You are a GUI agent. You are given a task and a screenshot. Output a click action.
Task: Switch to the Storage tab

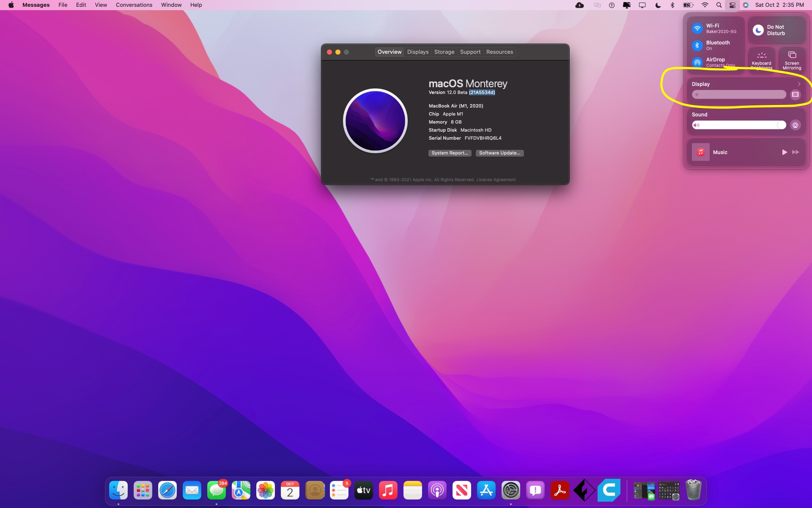pyautogui.click(x=444, y=52)
